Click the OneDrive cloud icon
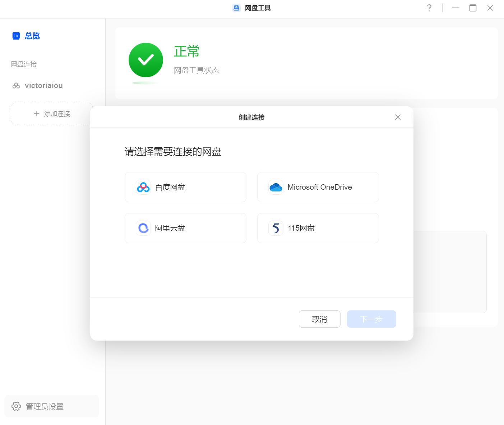The width and height of the screenshot is (504, 425). tap(276, 187)
